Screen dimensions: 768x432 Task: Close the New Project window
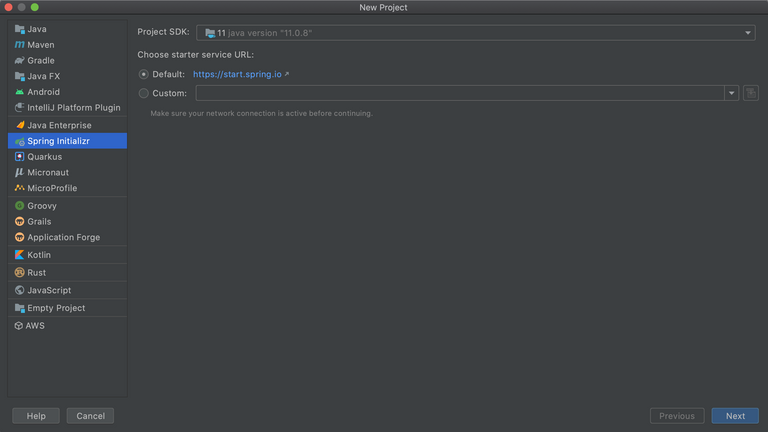click(8, 7)
